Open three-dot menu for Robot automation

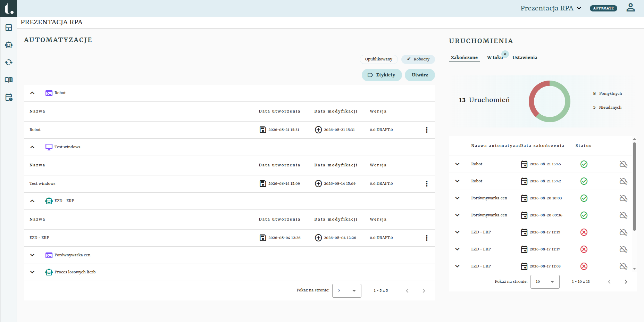point(427,130)
